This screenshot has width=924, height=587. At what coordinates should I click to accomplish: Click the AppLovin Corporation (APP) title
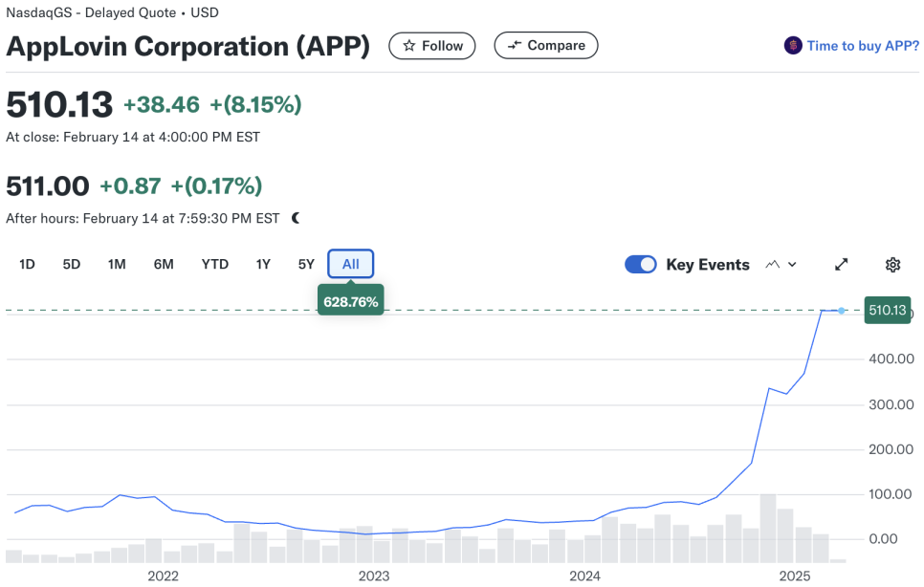click(x=188, y=47)
